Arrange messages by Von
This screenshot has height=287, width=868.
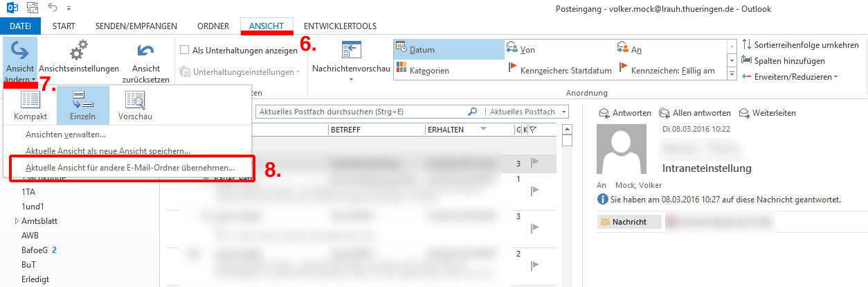point(559,49)
